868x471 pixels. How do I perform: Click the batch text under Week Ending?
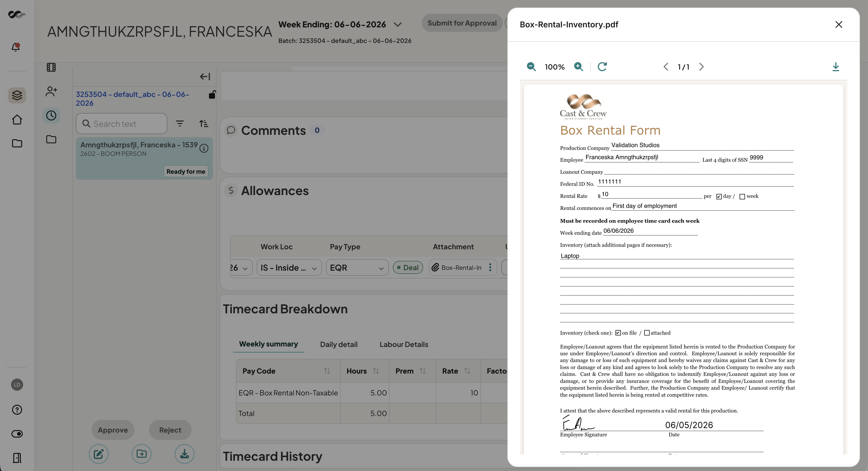point(345,41)
